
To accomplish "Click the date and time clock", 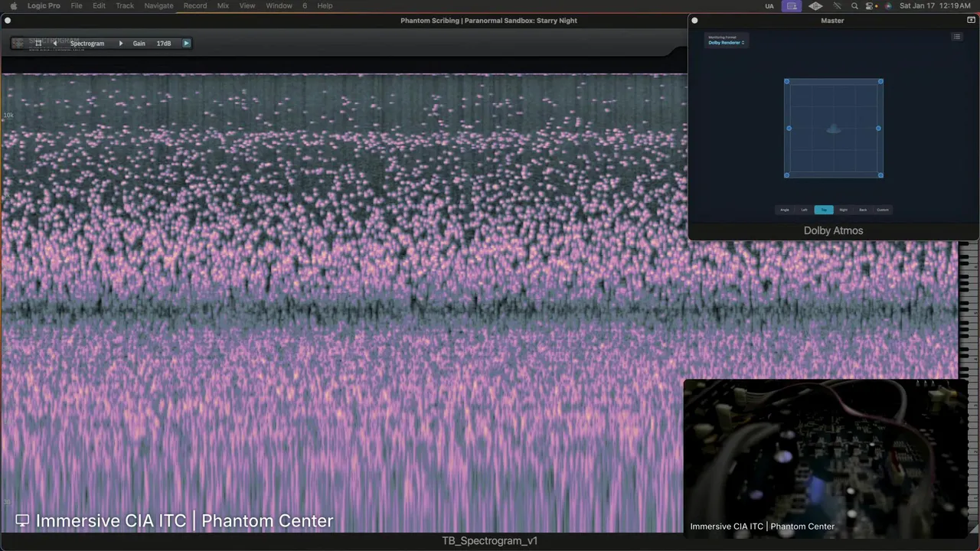I will (x=936, y=6).
